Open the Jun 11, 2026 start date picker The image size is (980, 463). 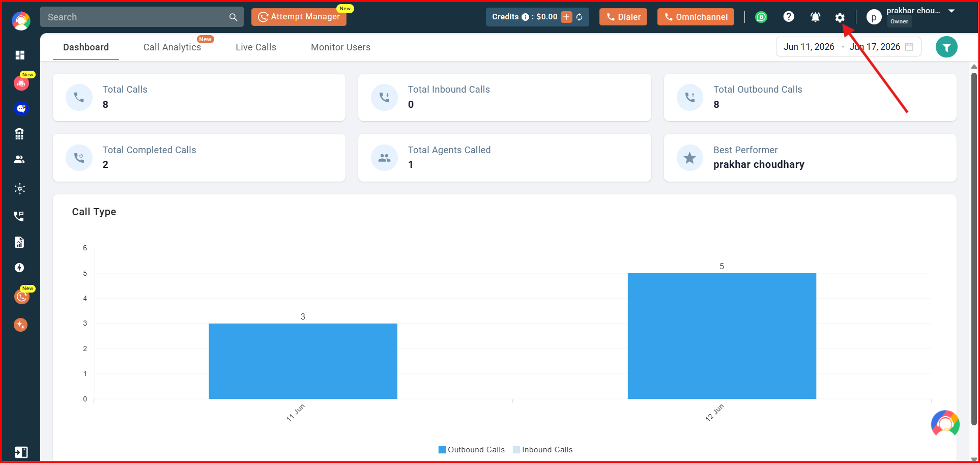point(809,47)
